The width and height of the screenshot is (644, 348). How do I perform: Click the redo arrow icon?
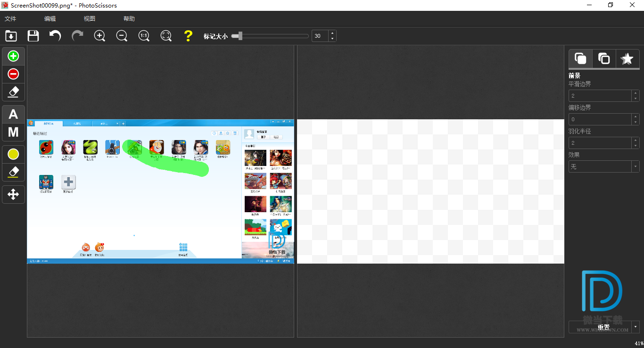click(77, 36)
